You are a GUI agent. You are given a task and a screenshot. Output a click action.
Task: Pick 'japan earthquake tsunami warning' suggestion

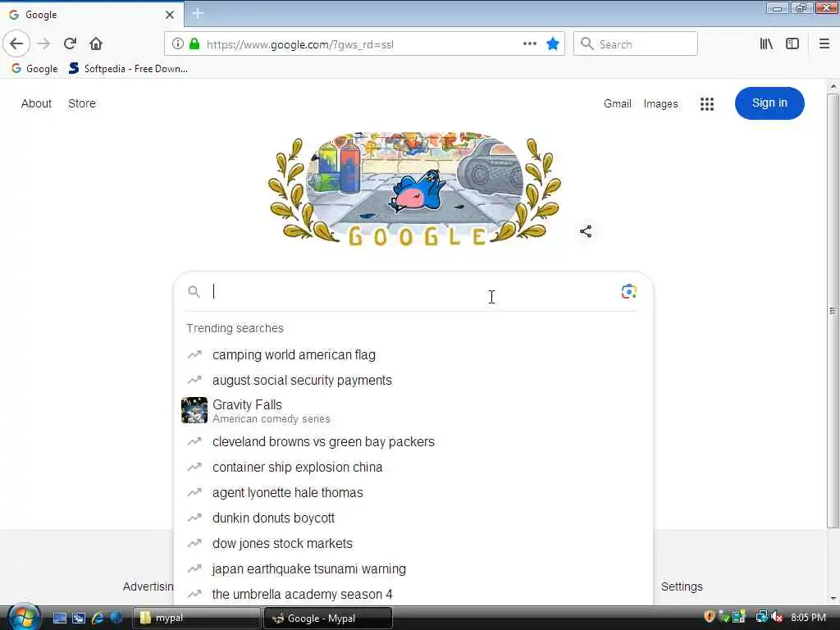(413, 569)
